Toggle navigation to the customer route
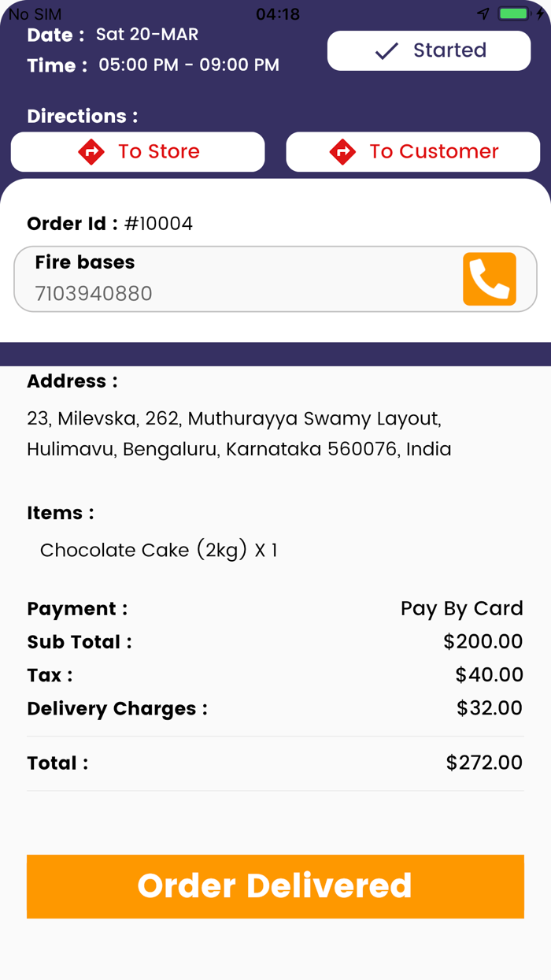 [x=412, y=151]
